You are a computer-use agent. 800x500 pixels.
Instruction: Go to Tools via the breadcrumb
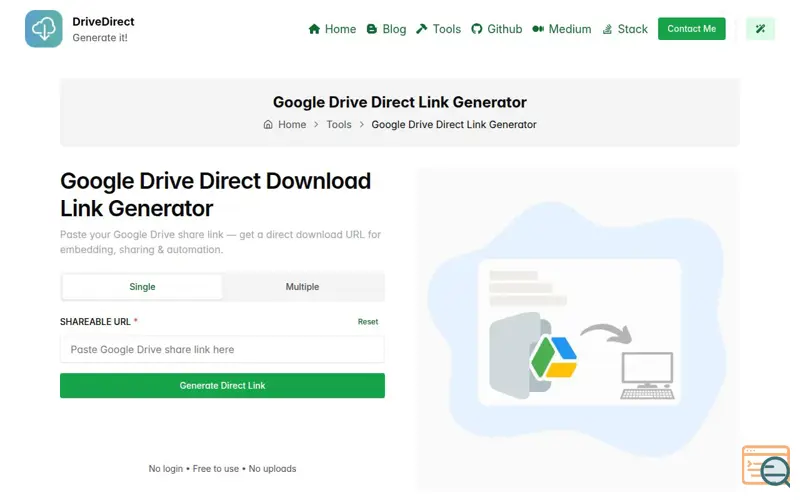339,124
